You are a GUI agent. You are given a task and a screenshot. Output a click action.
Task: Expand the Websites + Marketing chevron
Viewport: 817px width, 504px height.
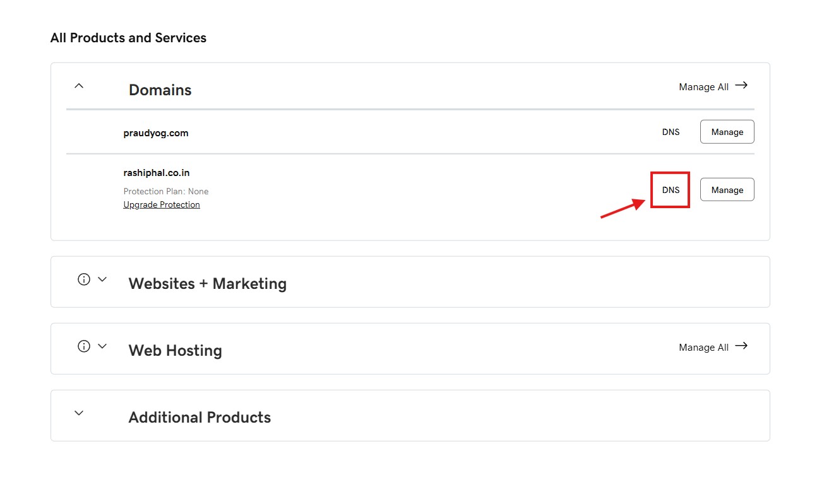coord(102,279)
